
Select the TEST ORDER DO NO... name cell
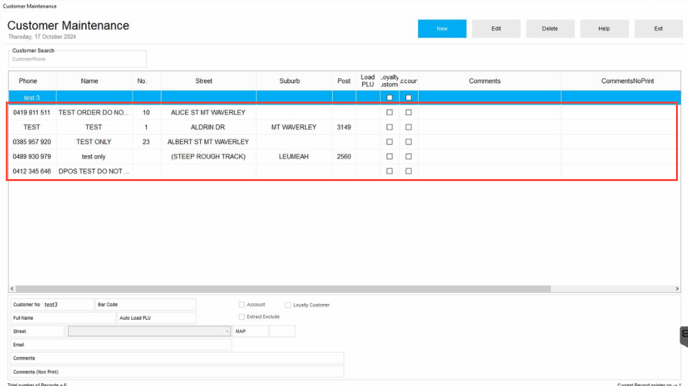pos(93,113)
